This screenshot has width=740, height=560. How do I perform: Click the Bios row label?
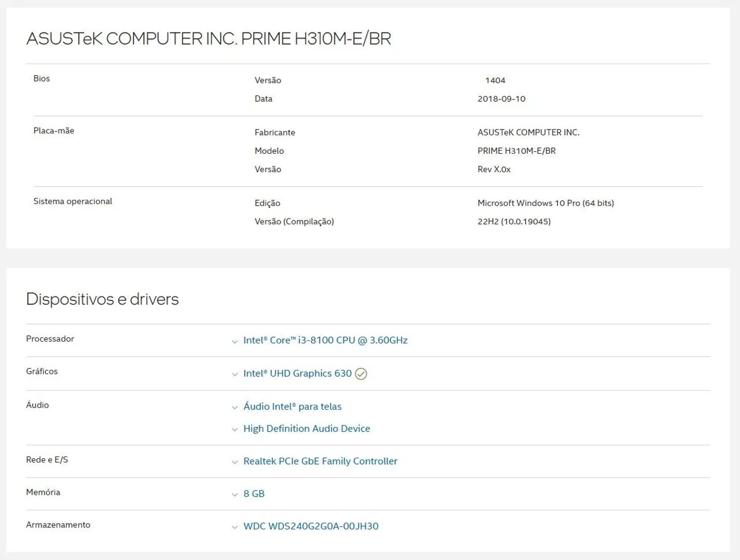click(42, 79)
